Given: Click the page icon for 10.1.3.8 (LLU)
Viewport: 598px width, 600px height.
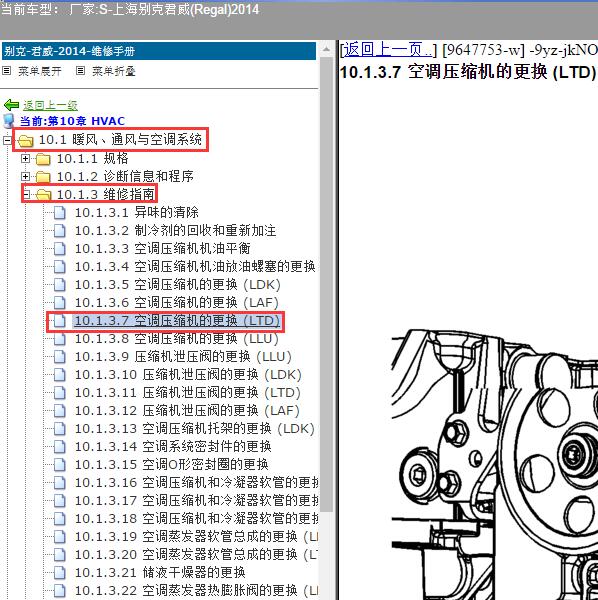Looking at the screenshot, I should click(59, 339).
